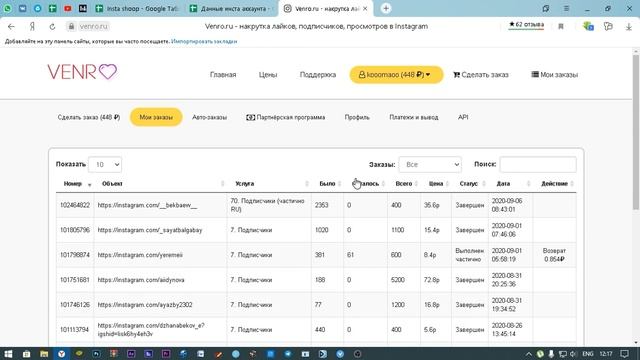Click the ENG language indicator

588,354
